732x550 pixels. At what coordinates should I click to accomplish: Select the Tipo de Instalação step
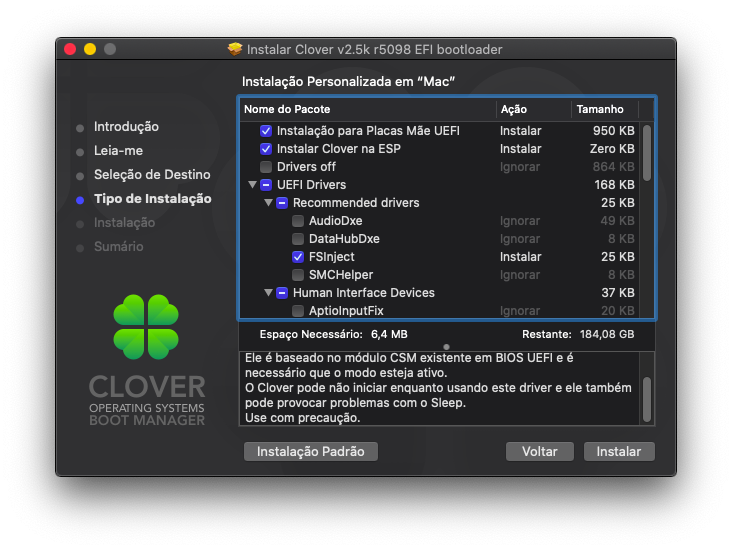coord(153,199)
